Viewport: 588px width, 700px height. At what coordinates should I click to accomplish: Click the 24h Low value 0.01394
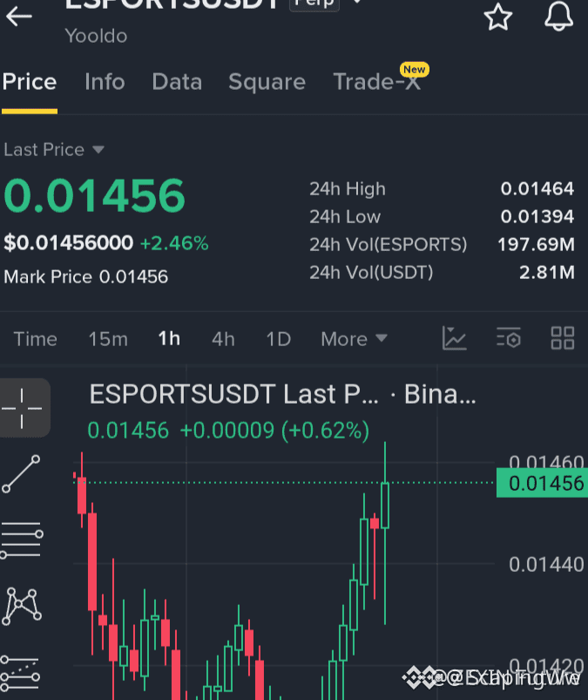coord(537,216)
